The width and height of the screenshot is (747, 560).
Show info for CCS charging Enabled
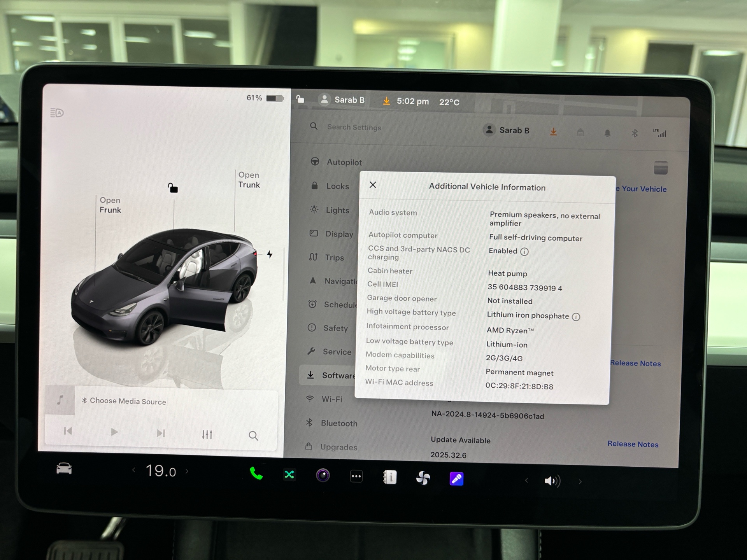point(524,252)
